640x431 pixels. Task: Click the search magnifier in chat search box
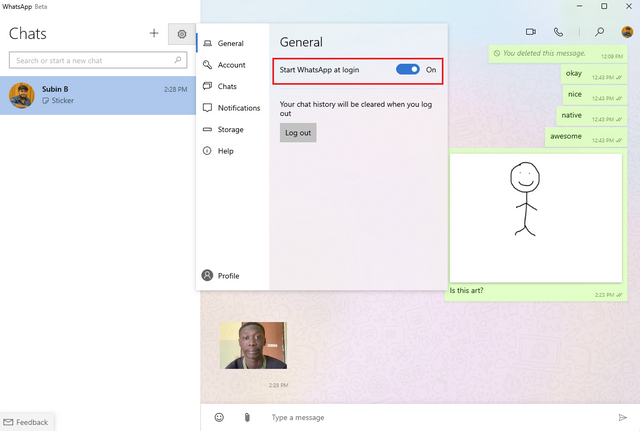pyautogui.click(x=178, y=60)
